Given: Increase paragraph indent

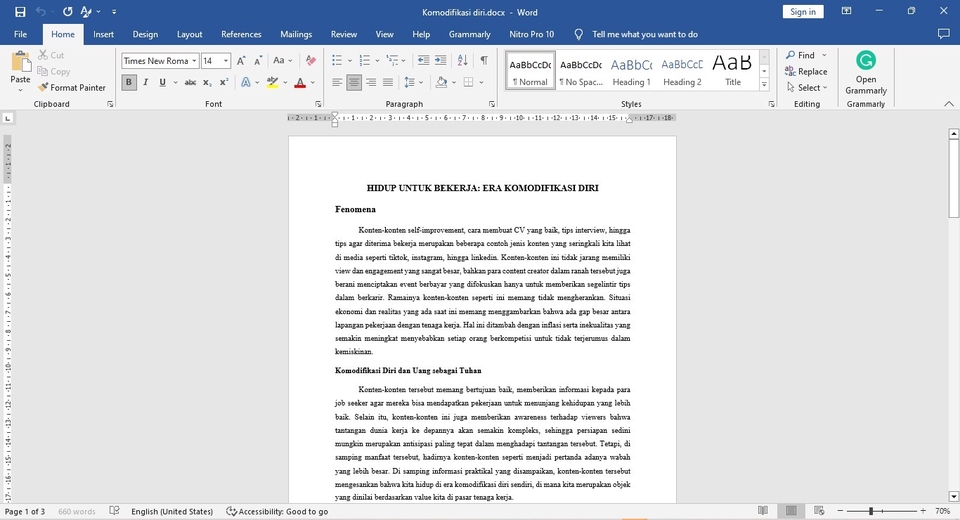Looking at the screenshot, I should click(x=440, y=61).
